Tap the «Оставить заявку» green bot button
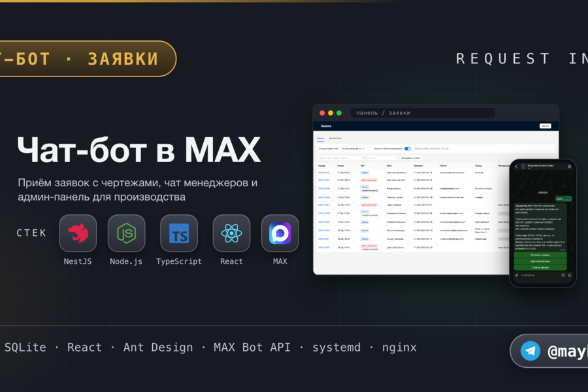The width and height of the screenshot is (588, 392). (540, 255)
